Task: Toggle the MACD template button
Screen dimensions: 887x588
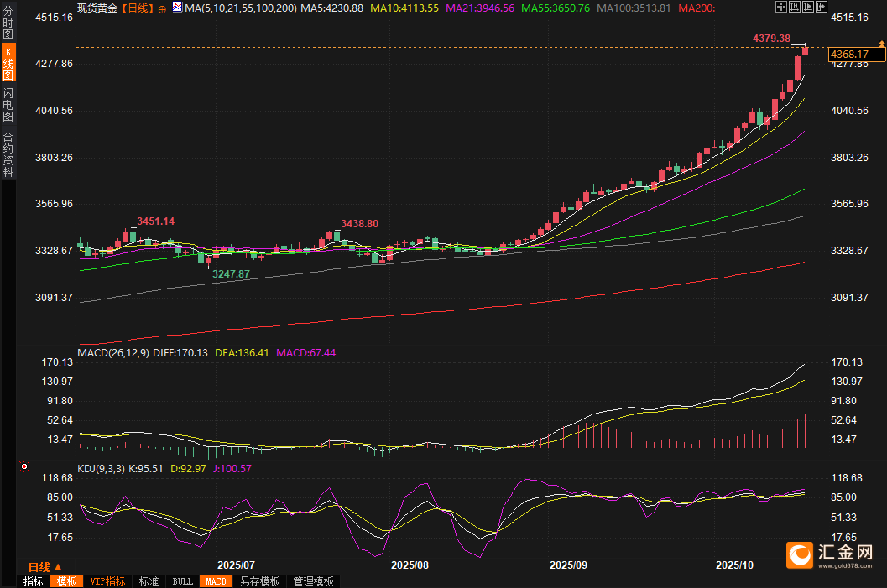Action: [216, 581]
